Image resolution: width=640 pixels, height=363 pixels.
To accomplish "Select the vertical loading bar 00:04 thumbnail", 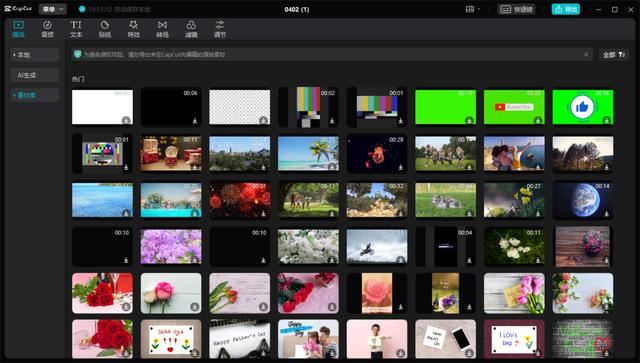I will (445, 247).
